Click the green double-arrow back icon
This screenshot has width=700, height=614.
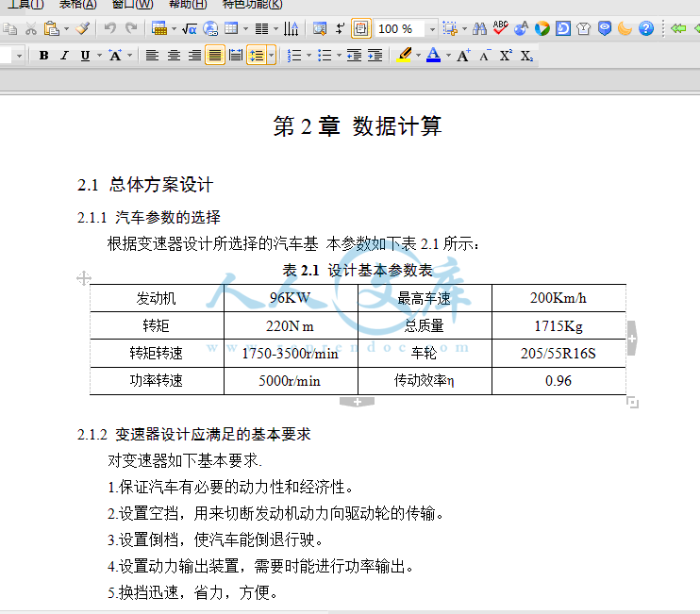(678, 29)
